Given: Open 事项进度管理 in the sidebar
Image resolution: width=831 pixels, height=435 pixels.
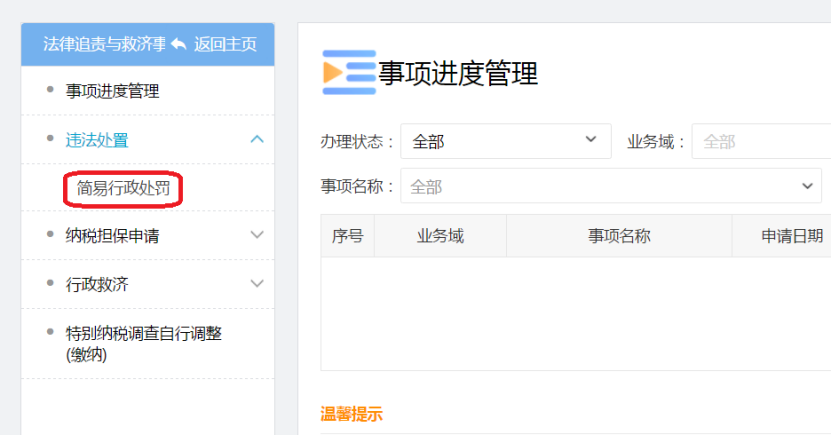Looking at the screenshot, I should pos(112,91).
